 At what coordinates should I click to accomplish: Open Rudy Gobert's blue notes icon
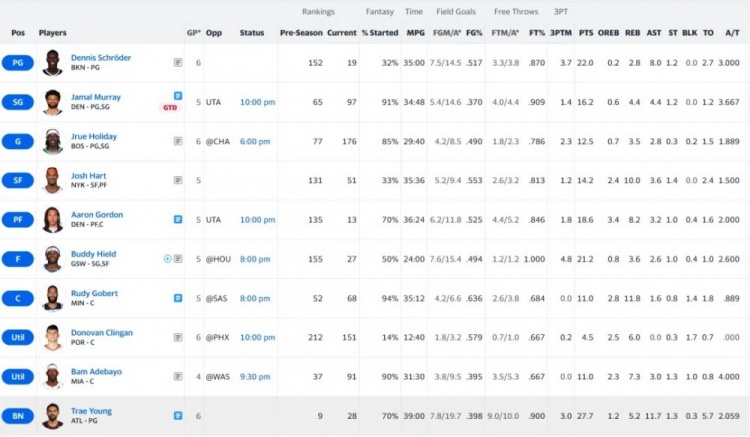178,298
